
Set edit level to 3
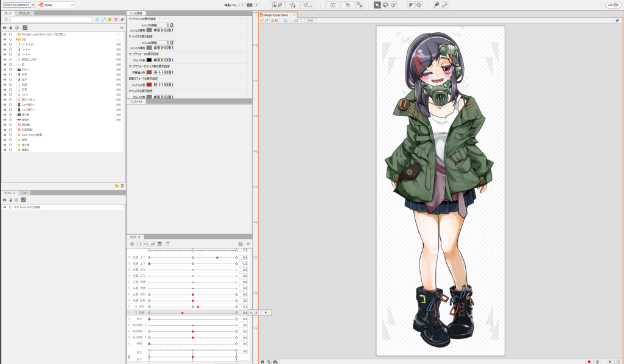pos(256,5)
